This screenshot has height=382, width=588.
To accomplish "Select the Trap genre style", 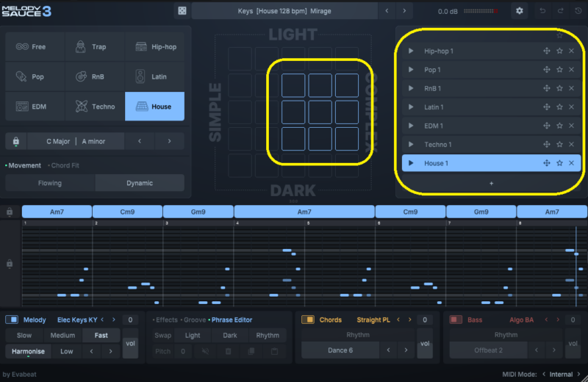I will (95, 47).
